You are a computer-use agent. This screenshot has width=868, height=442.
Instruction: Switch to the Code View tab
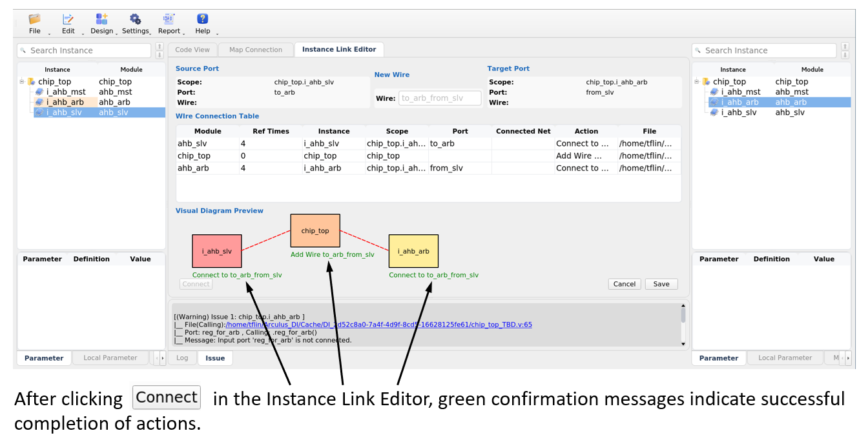(192, 49)
